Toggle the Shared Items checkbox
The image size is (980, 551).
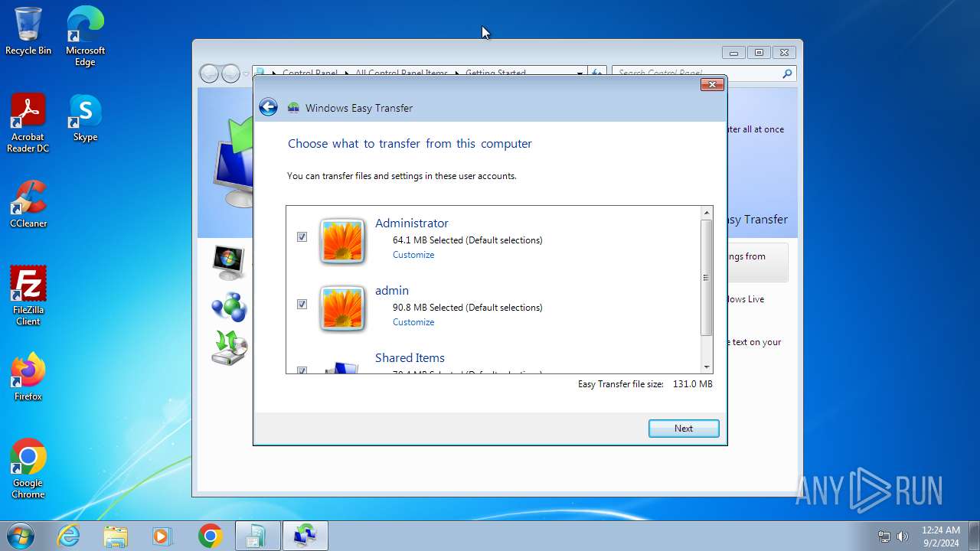click(302, 370)
